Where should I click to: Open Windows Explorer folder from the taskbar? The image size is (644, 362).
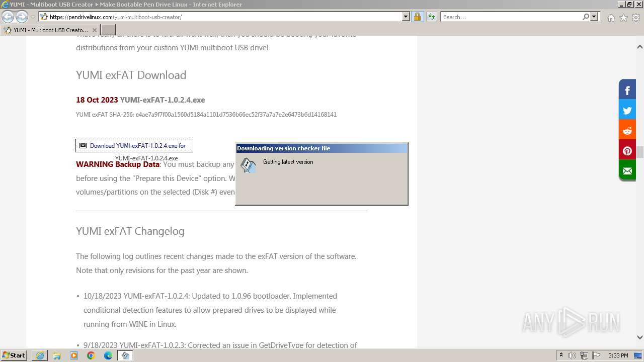click(x=57, y=355)
